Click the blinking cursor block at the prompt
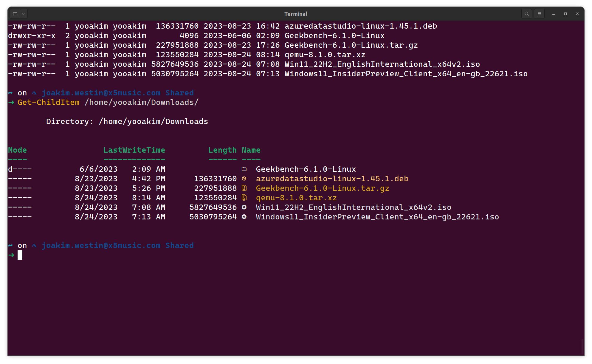Viewport: 592px width, 364px height. [20, 255]
